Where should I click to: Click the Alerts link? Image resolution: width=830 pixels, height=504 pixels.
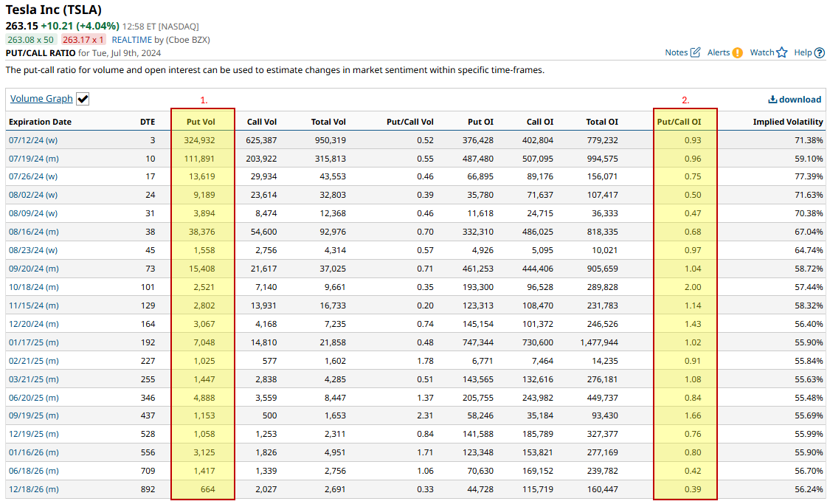coord(719,52)
